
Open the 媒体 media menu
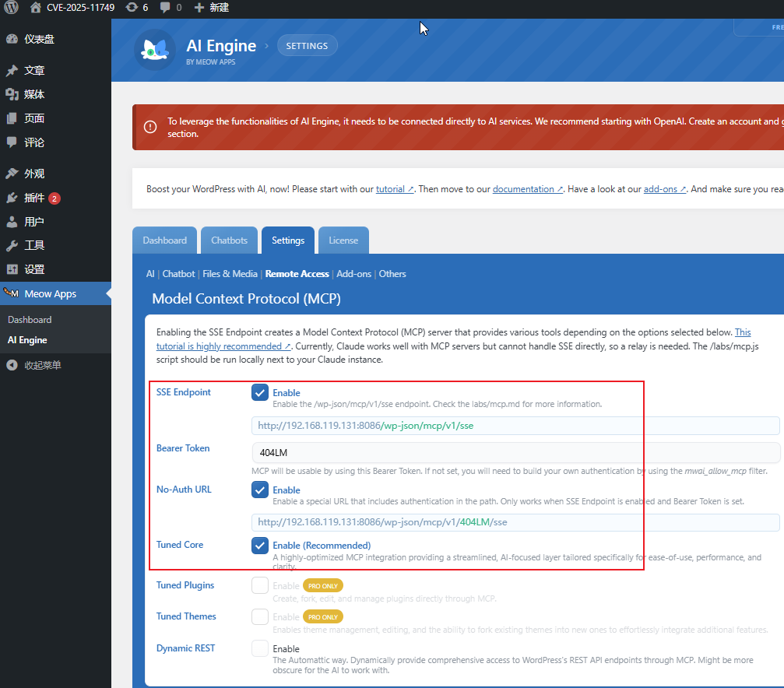coord(34,94)
